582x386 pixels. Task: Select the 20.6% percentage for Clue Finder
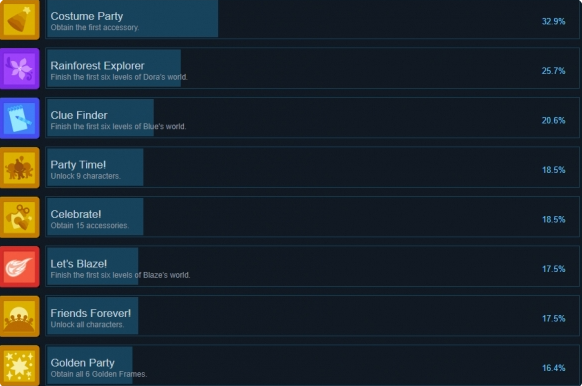pyautogui.click(x=553, y=121)
